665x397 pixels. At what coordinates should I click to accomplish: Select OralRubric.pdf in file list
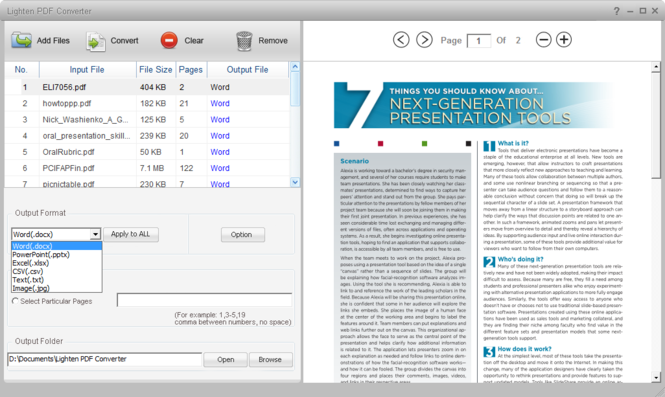point(68,152)
